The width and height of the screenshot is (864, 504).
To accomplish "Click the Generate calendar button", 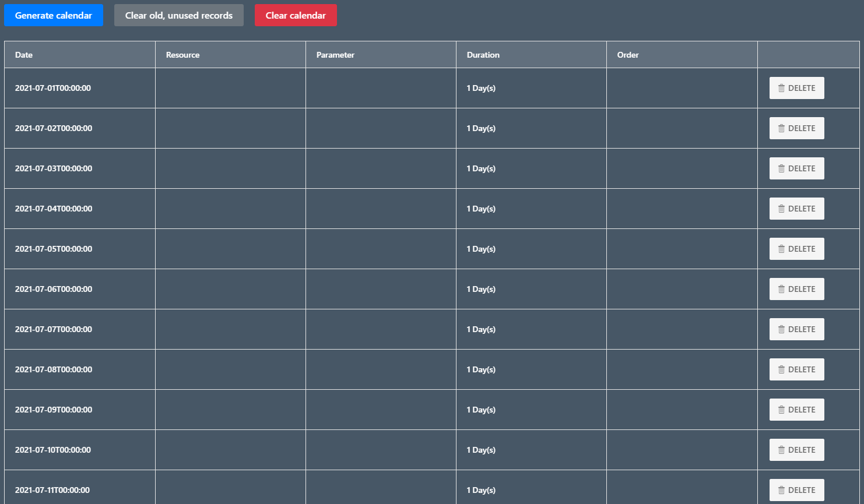I will 54,15.
